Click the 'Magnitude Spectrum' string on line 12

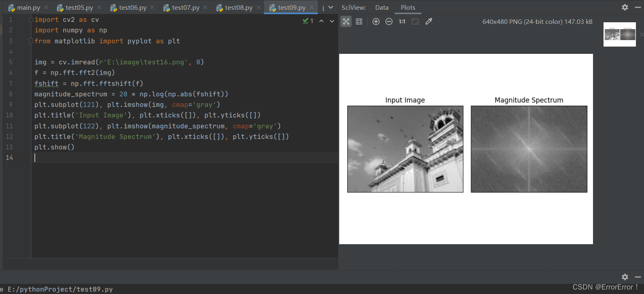pos(115,136)
